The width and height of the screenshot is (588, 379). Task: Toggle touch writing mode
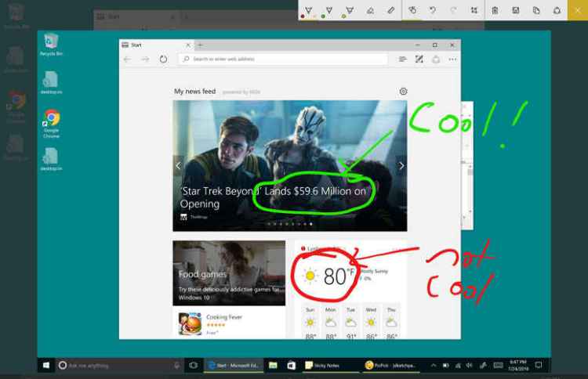pyautogui.click(x=412, y=10)
